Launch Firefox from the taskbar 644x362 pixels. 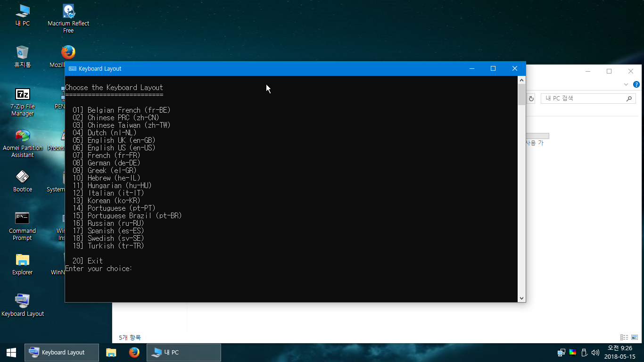134,352
